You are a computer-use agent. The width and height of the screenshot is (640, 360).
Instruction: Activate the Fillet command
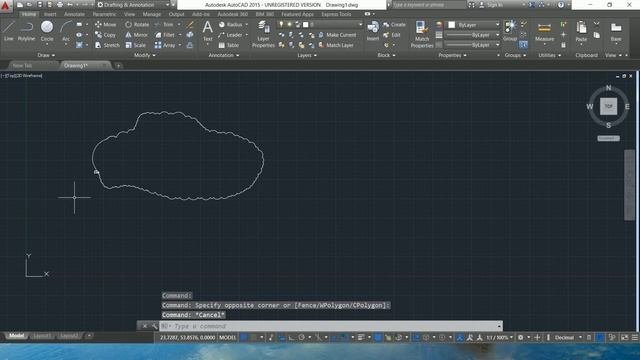(x=165, y=35)
